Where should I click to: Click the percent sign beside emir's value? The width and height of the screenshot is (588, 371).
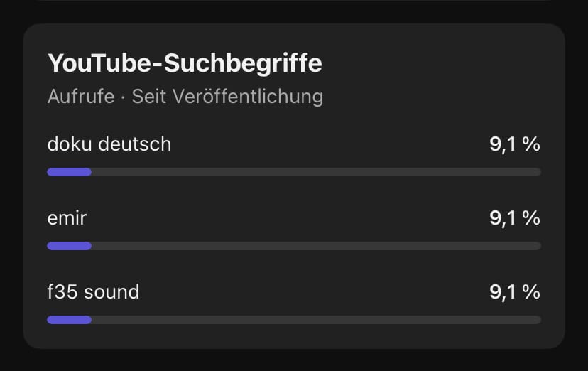531,218
